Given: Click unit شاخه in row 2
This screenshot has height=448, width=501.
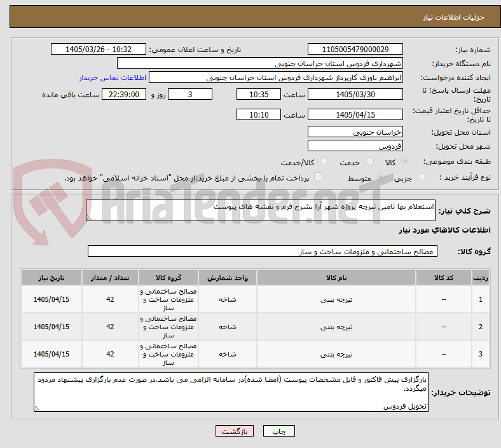Looking at the screenshot, I should pyautogui.click(x=228, y=327).
